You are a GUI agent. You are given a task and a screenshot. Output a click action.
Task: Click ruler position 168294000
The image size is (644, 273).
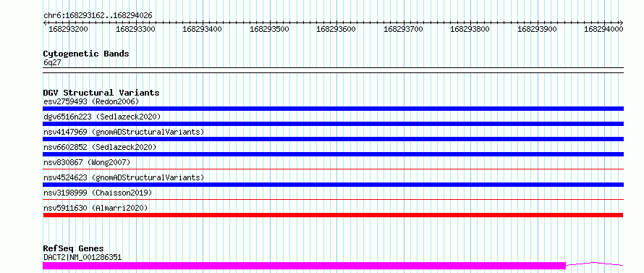604,29
